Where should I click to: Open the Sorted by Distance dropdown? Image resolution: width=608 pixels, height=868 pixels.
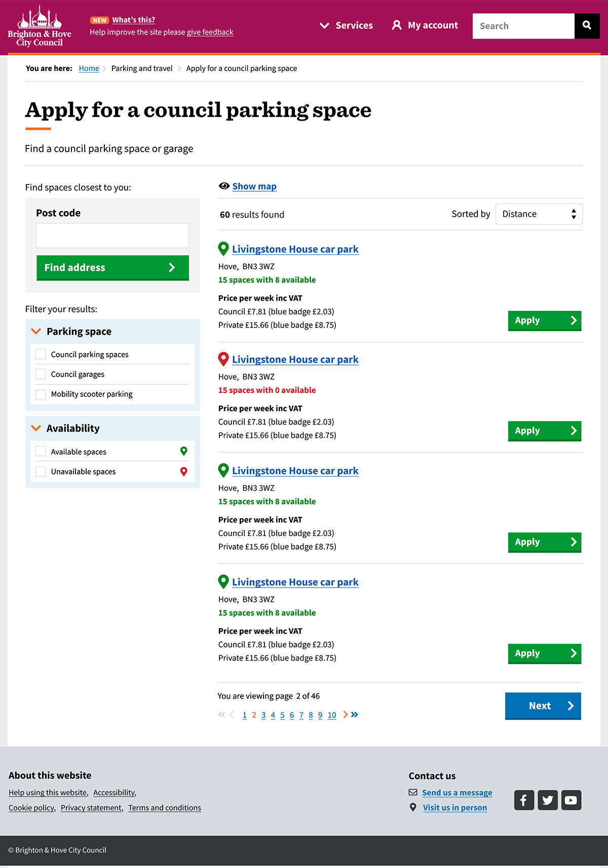pos(539,214)
